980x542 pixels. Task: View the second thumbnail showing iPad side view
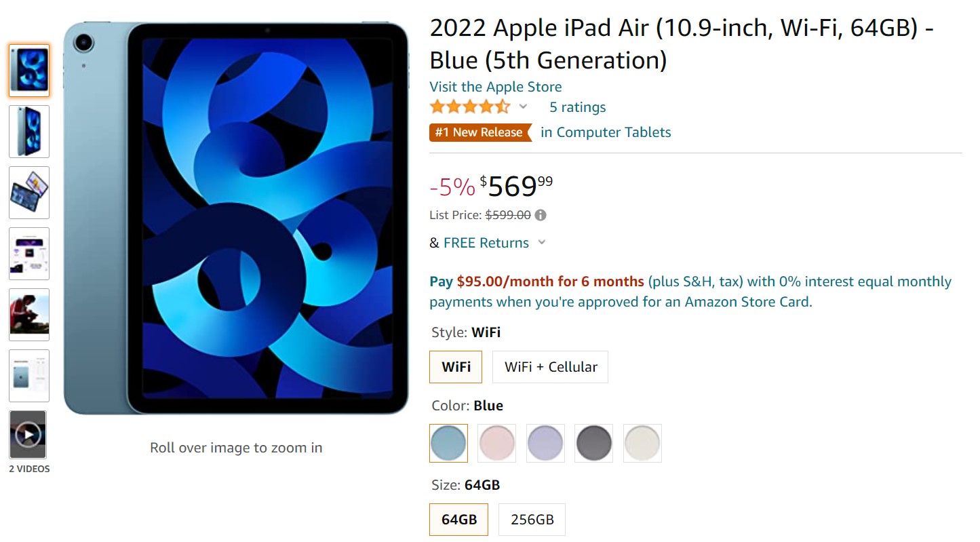pyautogui.click(x=29, y=132)
